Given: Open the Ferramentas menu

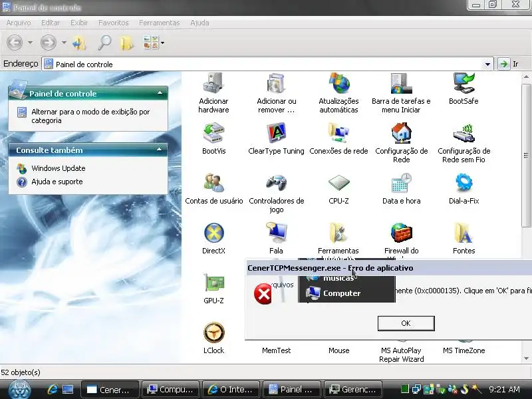Looking at the screenshot, I should pyautogui.click(x=159, y=23).
